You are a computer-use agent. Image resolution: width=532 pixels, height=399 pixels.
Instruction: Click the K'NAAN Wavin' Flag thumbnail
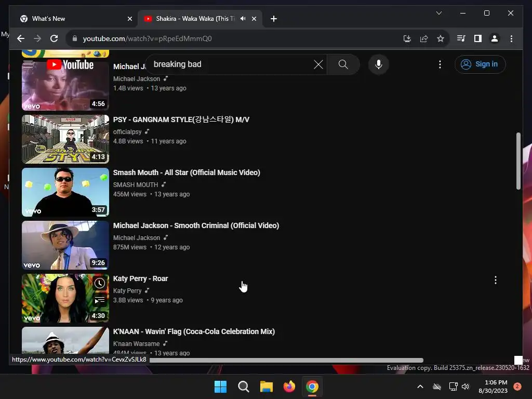pos(65,341)
